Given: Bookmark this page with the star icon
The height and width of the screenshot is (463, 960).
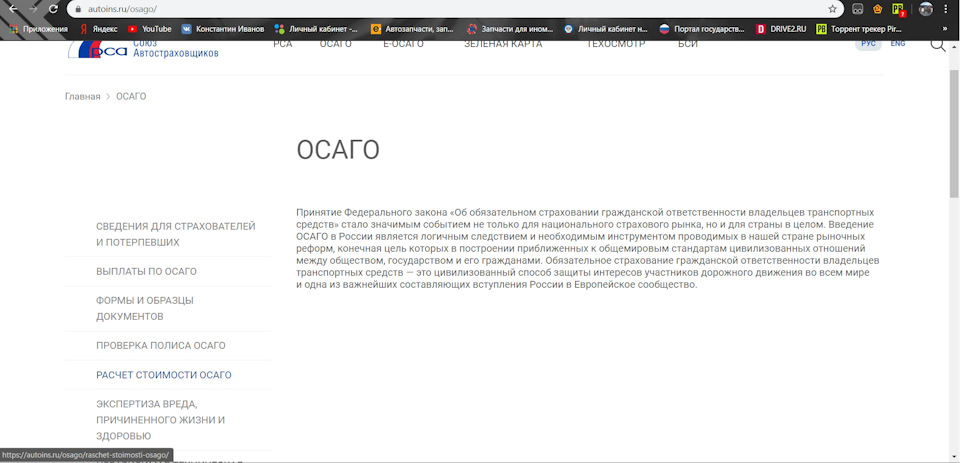Looking at the screenshot, I should click(x=832, y=9).
